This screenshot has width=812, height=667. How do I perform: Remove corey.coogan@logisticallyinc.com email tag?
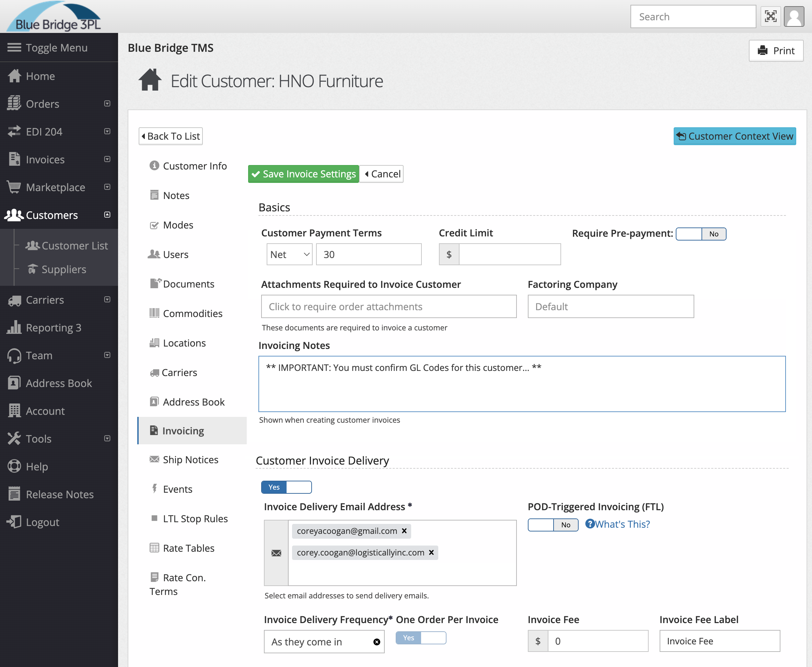click(x=431, y=552)
